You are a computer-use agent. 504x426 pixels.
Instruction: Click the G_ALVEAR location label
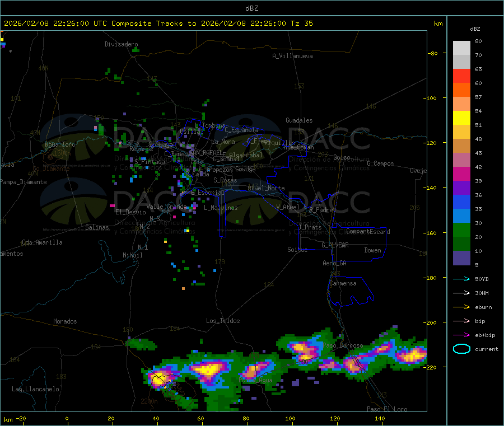point(335,245)
